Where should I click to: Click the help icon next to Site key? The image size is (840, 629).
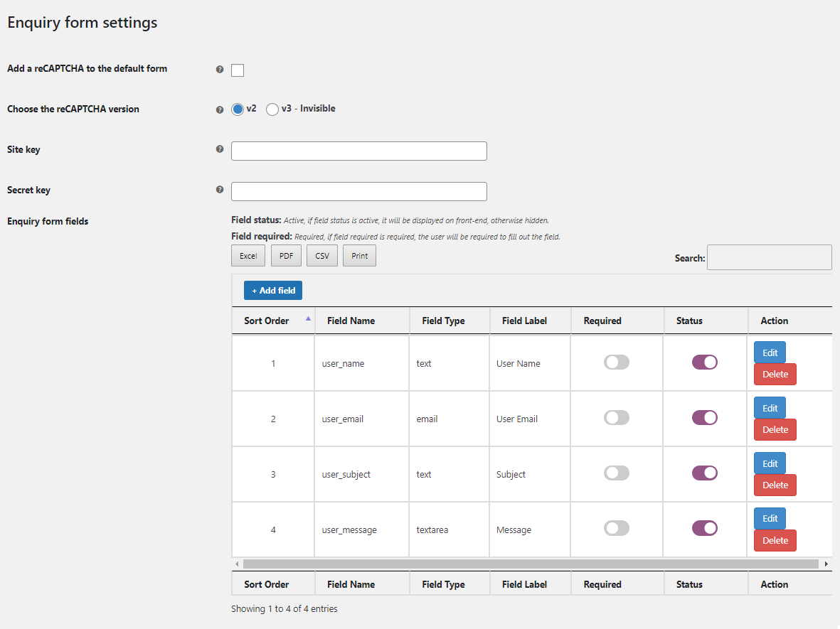tap(219, 150)
